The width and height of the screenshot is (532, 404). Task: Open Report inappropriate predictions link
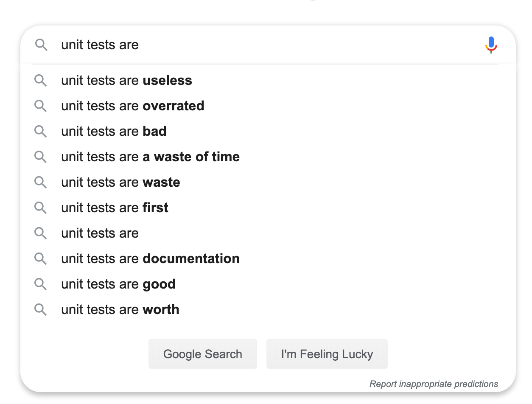pyautogui.click(x=434, y=384)
